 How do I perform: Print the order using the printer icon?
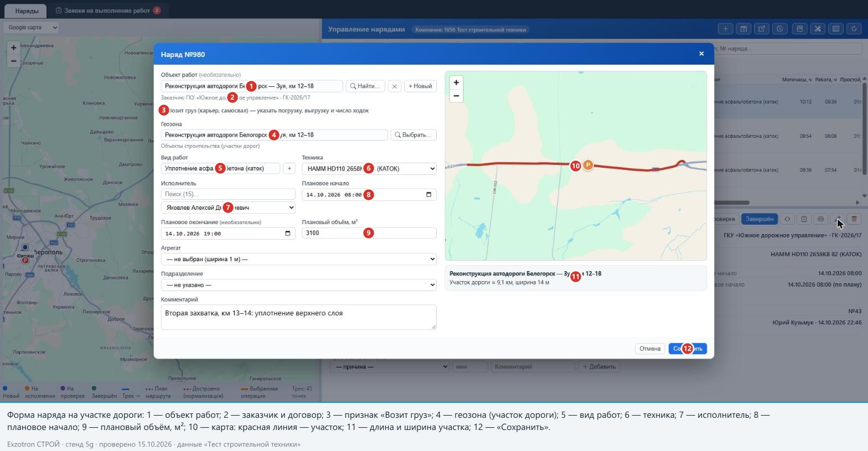pos(820,219)
